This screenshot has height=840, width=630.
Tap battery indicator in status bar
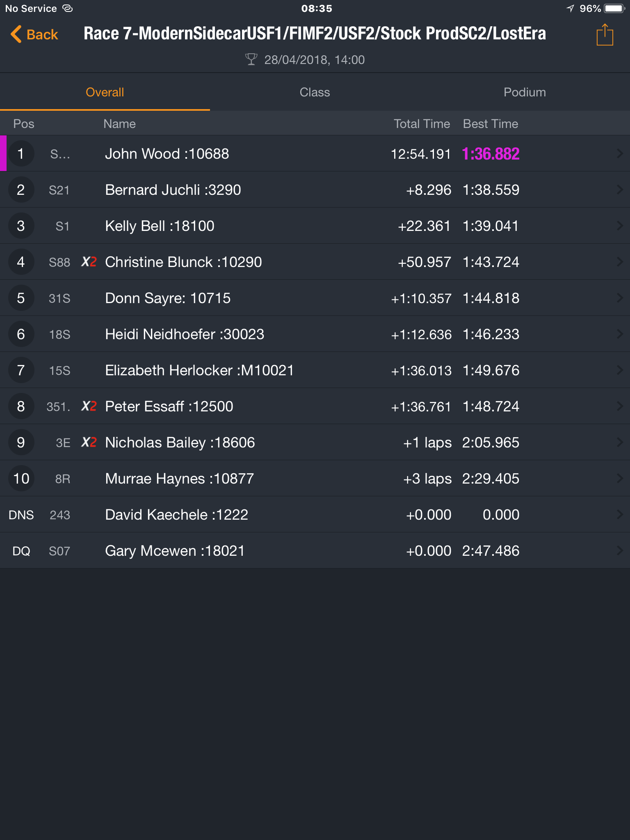coord(614,9)
